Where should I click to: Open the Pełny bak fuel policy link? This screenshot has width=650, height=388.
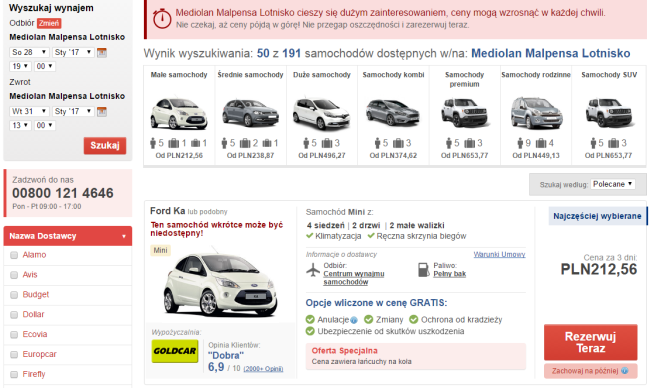450,274
